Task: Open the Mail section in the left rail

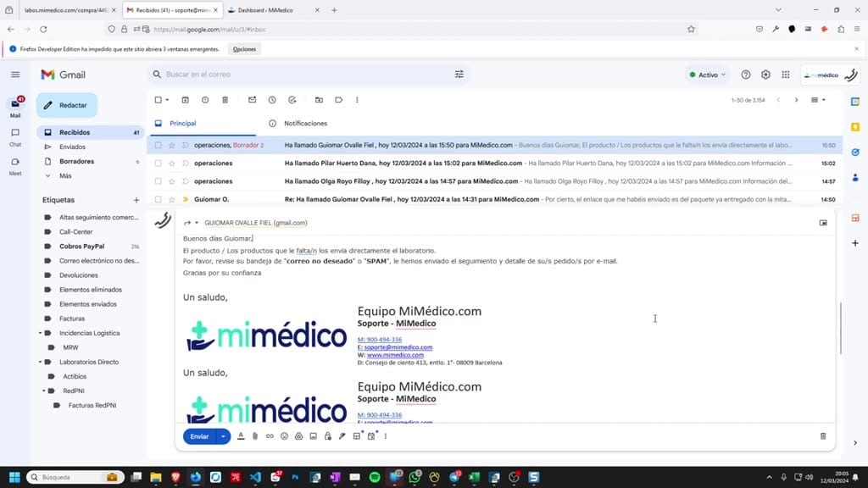Action: [x=15, y=108]
